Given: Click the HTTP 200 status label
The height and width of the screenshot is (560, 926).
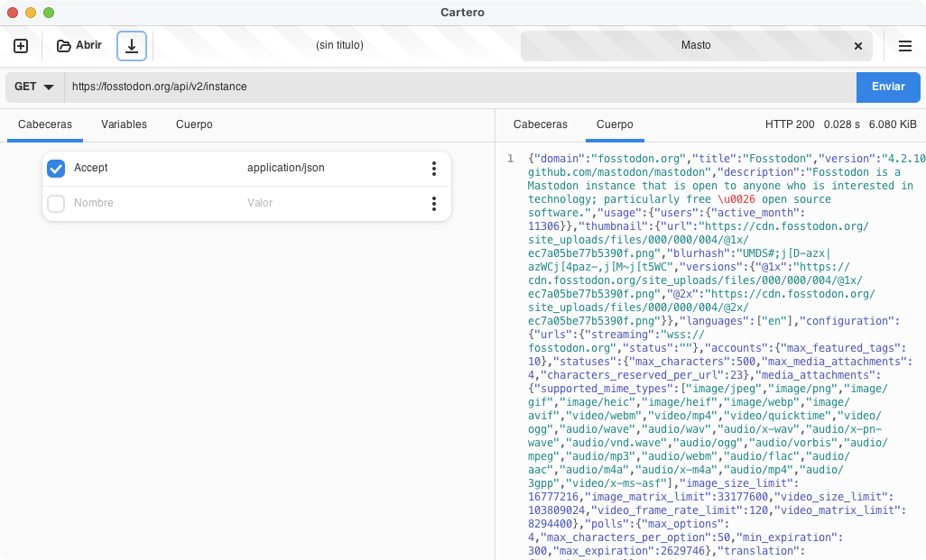Looking at the screenshot, I should [790, 124].
